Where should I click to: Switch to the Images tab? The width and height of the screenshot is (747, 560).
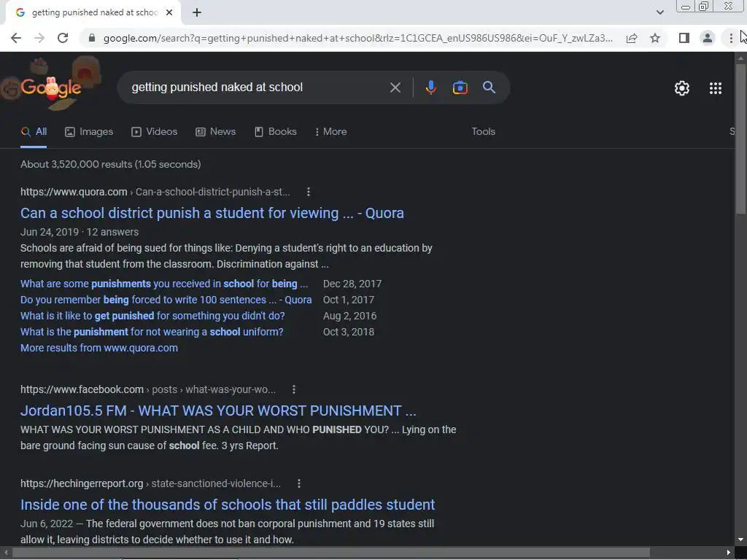click(x=89, y=132)
